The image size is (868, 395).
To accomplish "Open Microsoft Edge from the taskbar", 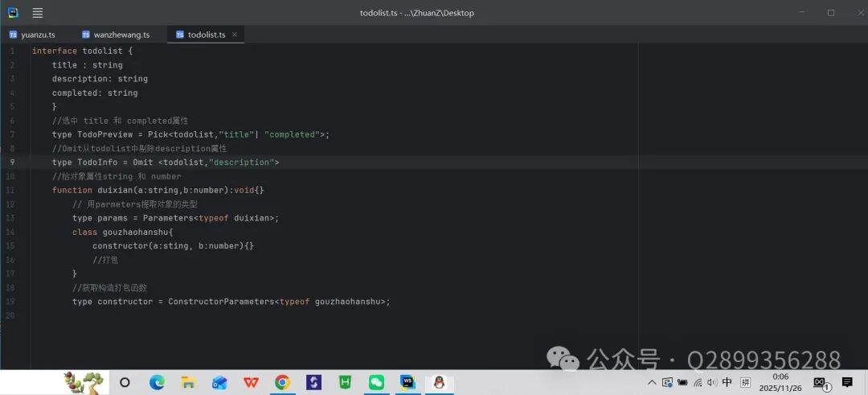I will [158, 382].
